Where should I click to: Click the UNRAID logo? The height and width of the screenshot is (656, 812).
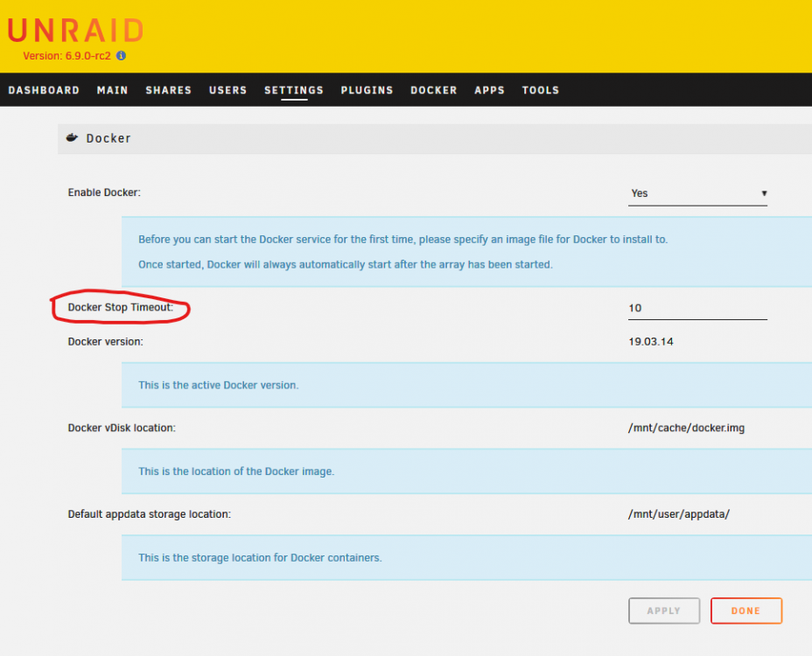click(75, 30)
